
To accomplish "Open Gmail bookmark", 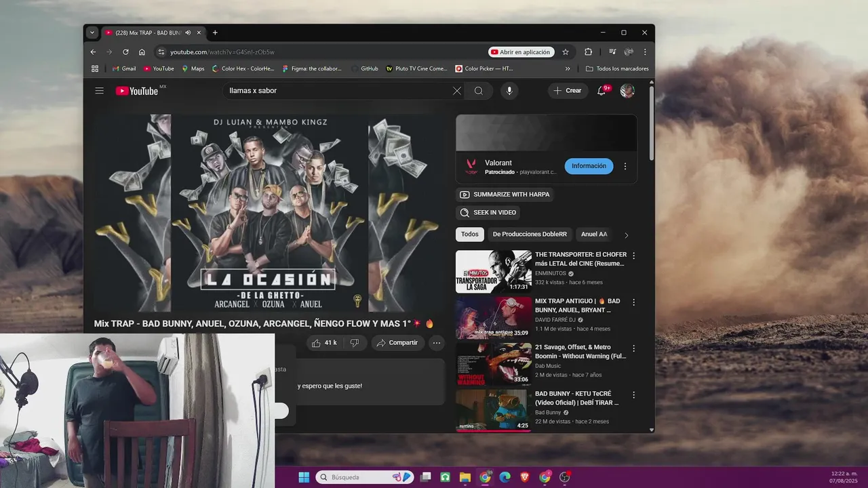I will coord(124,68).
